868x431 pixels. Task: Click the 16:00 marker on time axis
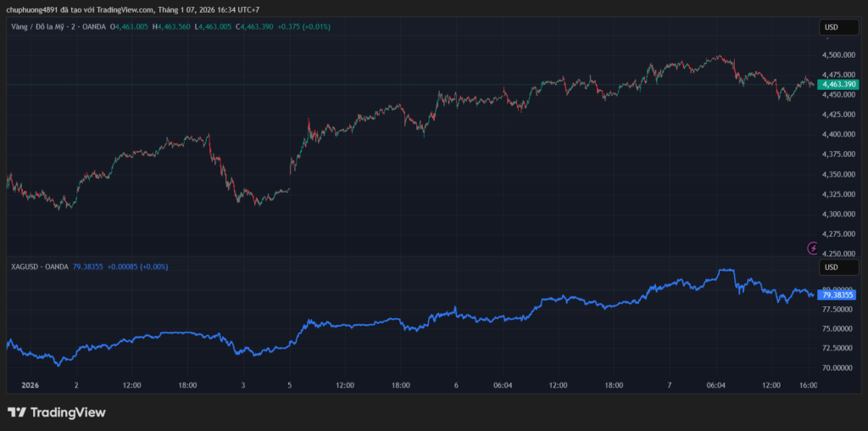[x=810, y=385]
